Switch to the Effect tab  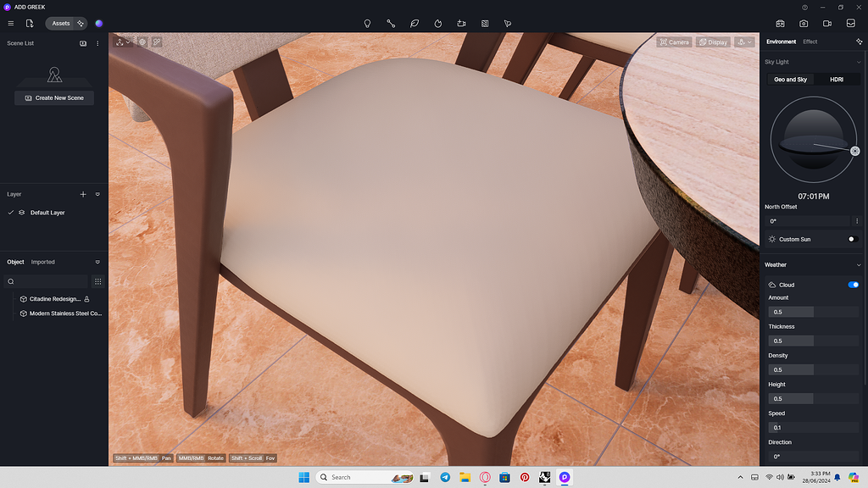coord(810,41)
